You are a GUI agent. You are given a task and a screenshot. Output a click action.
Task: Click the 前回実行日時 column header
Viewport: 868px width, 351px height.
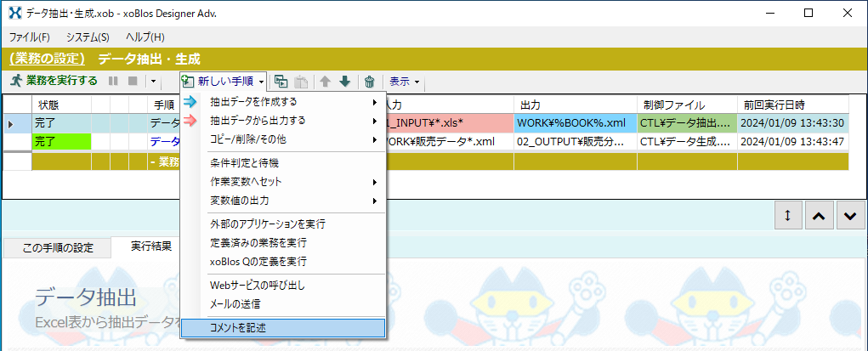pyautogui.click(x=792, y=105)
